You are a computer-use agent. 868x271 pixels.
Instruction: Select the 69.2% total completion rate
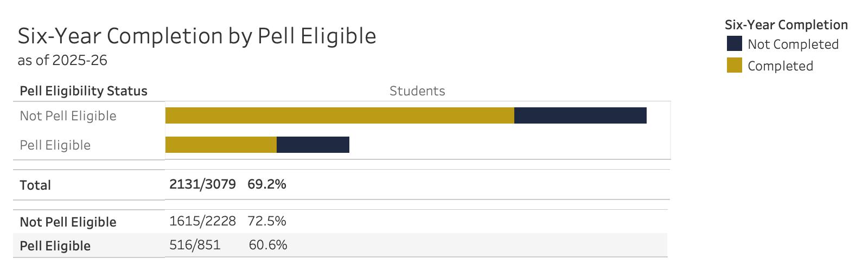tap(266, 184)
